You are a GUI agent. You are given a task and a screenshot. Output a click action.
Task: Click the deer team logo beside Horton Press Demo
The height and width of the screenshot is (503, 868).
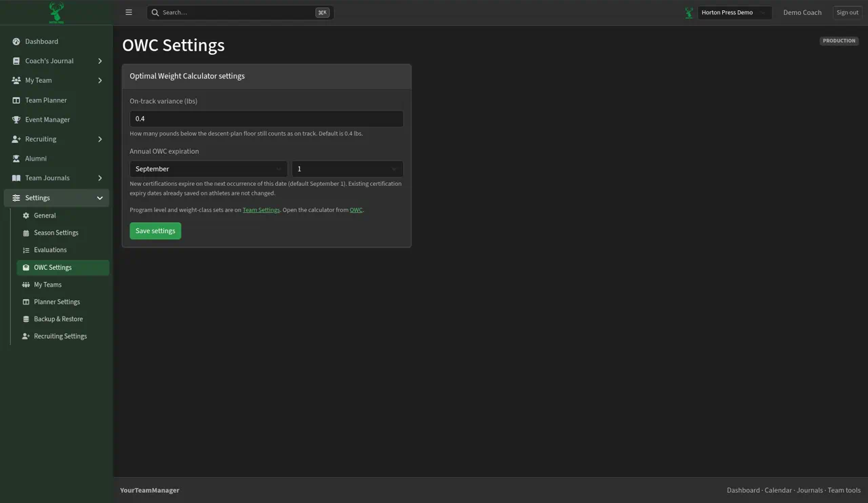point(689,12)
